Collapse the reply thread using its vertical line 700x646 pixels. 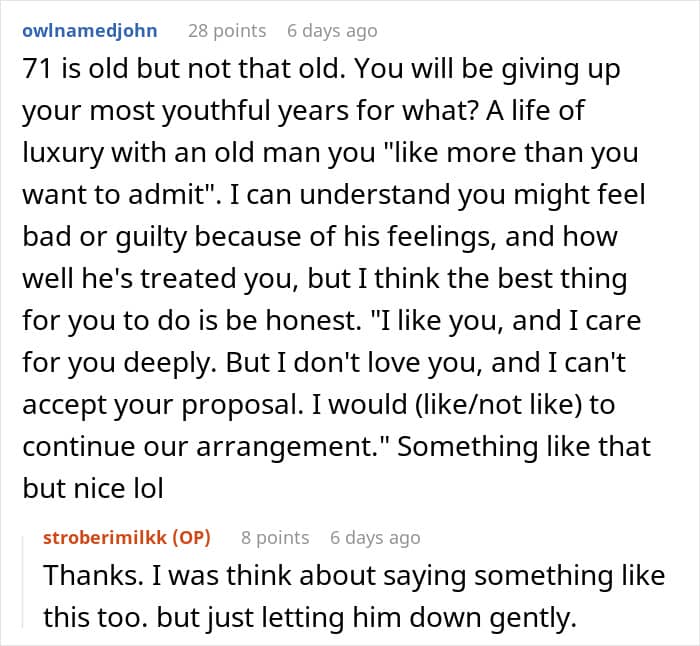pos(23,583)
